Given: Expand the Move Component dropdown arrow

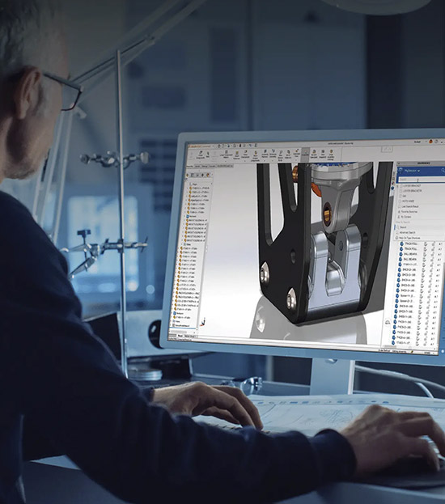Looking at the screenshot, I should point(245,161).
